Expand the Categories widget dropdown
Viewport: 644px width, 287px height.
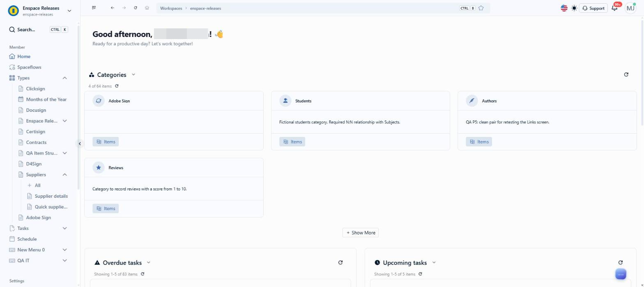pyautogui.click(x=133, y=74)
